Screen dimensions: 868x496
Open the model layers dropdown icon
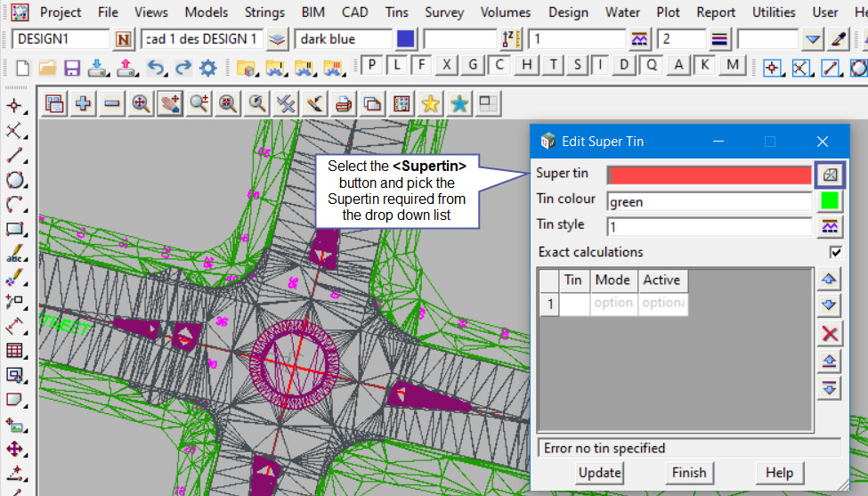coord(279,39)
